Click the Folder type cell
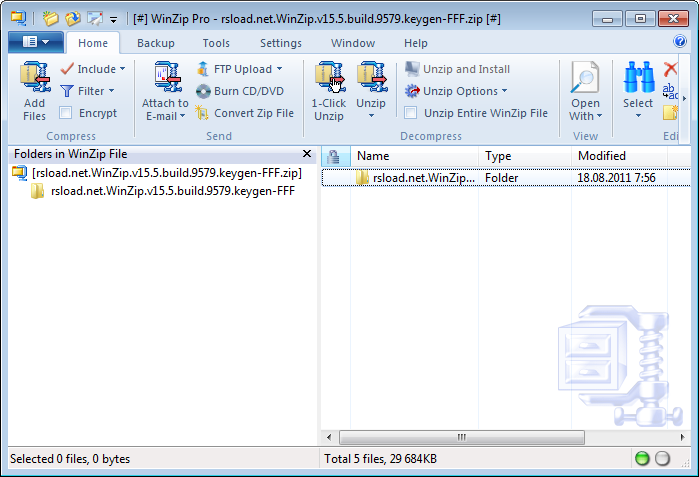Image resolution: width=699 pixels, height=477 pixels. point(502,178)
